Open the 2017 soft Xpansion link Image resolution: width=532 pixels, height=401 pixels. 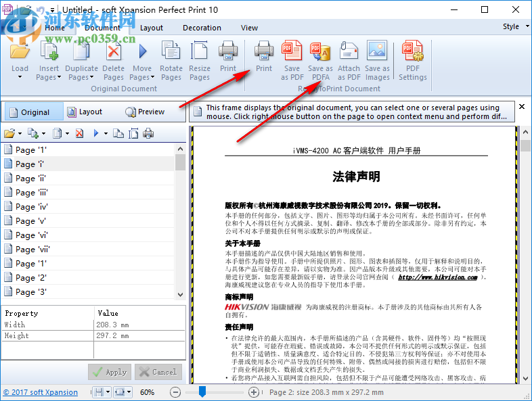click(x=41, y=392)
